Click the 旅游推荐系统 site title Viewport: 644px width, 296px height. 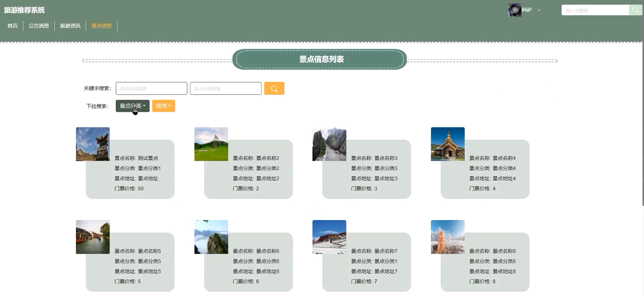pos(24,10)
